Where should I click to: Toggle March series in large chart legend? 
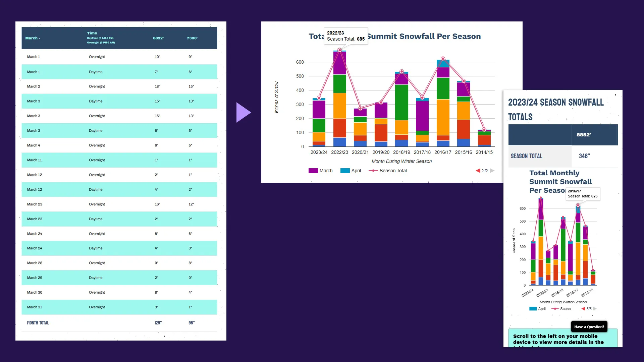click(x=320, y=171)
